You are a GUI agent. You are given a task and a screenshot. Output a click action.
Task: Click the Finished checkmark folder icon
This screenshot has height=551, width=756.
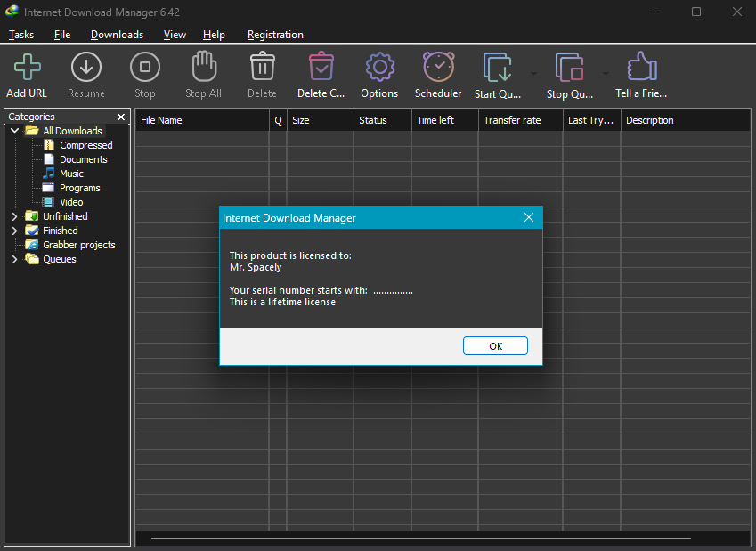(32, 231)
